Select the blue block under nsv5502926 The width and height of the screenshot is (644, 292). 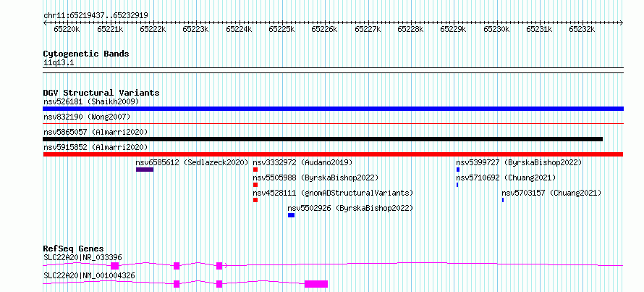coord(291,215)
